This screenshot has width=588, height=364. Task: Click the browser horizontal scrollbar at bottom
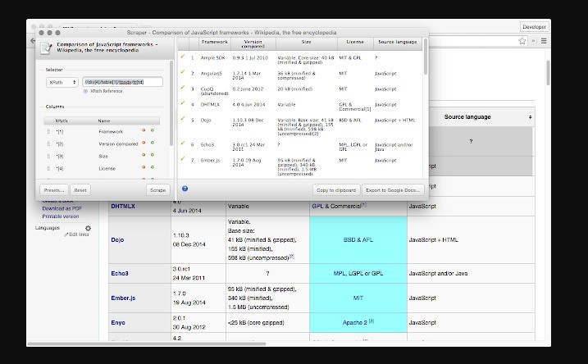[x=147, y=344]
